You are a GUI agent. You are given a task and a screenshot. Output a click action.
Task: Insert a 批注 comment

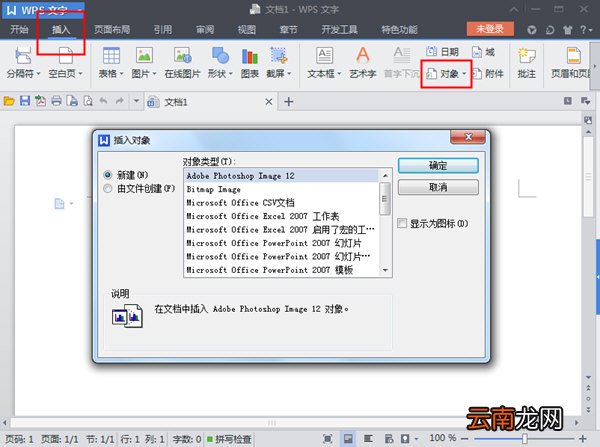[x=527, y=64]
